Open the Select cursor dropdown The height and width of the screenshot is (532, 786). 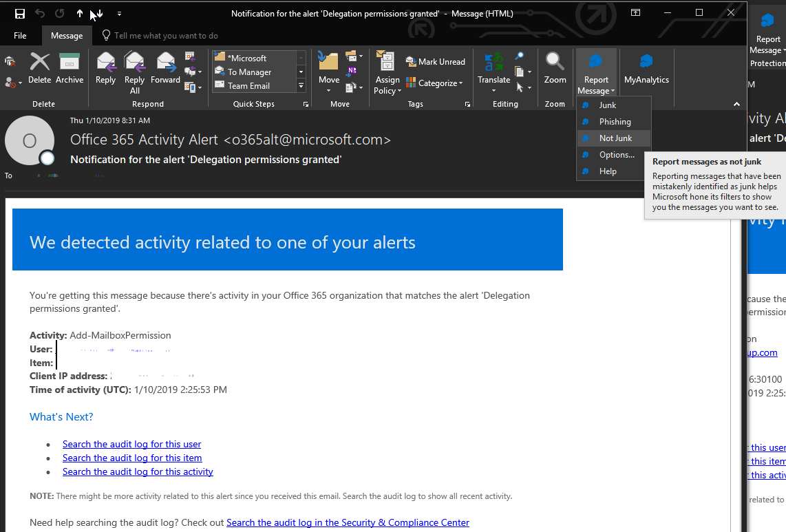(x=522, y=87)
